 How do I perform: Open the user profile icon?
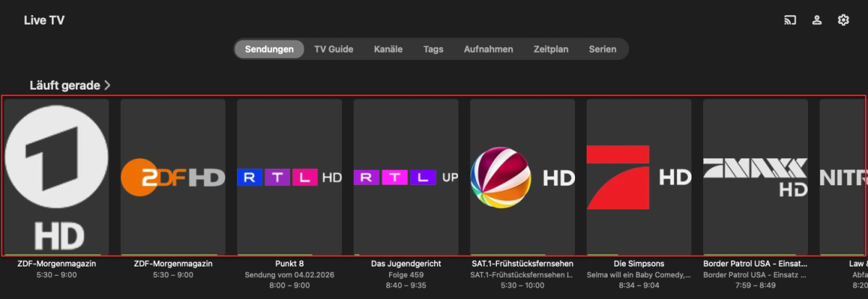pyautogui.click(x=817, y=20)
